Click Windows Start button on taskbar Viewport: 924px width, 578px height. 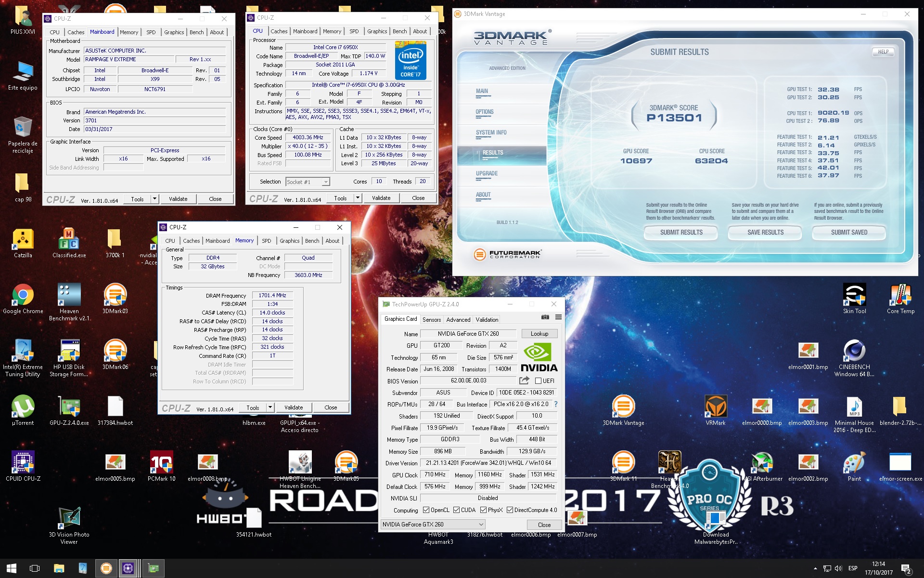[12, 568]
